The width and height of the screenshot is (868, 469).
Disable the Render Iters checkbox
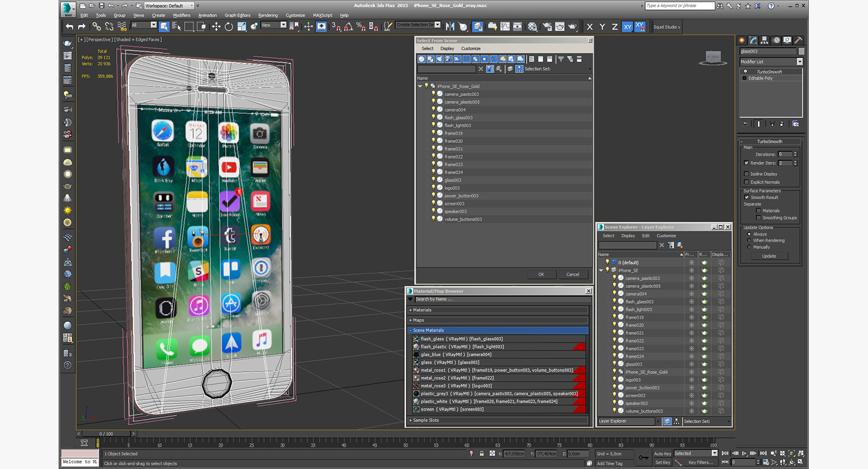tap(746, 163)
